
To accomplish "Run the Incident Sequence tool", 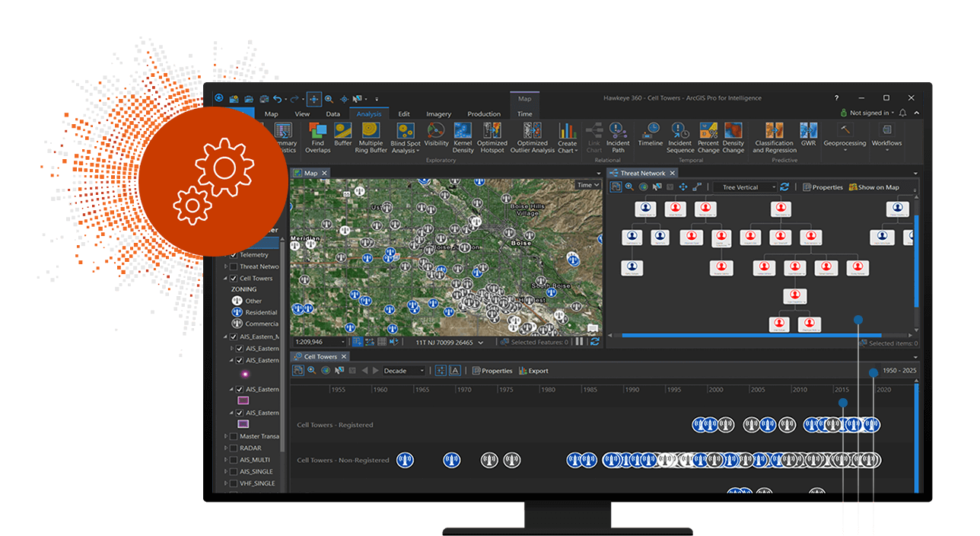I will click(680, 137).
